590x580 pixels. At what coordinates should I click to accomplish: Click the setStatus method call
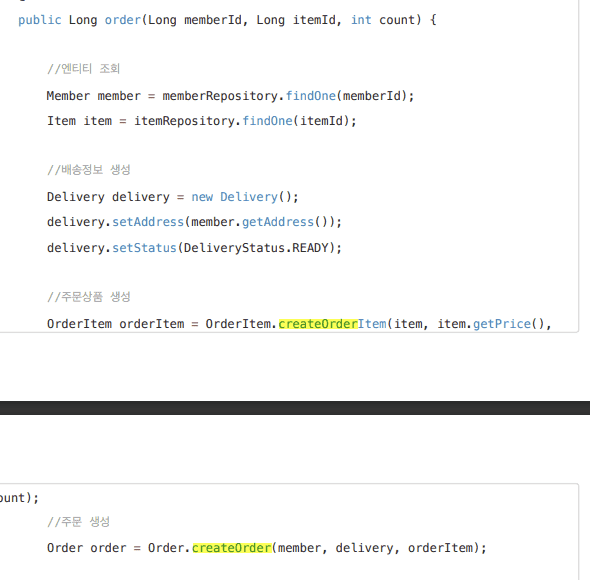click(x=144, y=248)
